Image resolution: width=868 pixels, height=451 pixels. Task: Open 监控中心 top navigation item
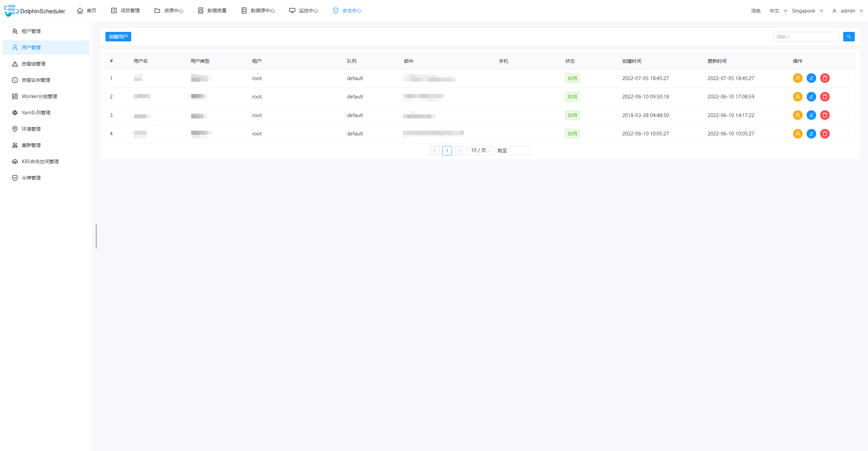click(304, 11)
